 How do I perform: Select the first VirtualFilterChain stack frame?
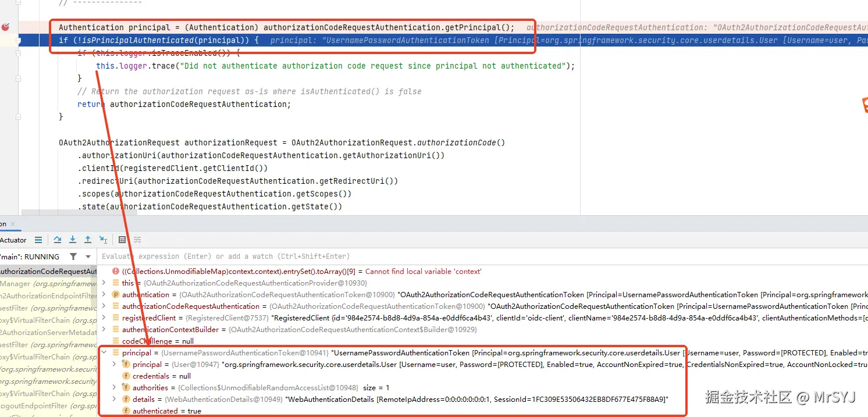pyautogui.click(x=48, y=320)
